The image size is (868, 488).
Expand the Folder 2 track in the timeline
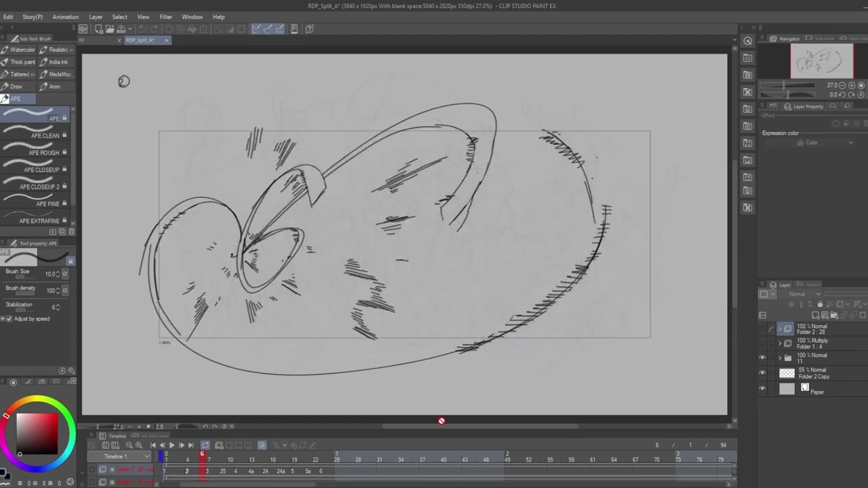pyautogui.click(x=112, y=470)
